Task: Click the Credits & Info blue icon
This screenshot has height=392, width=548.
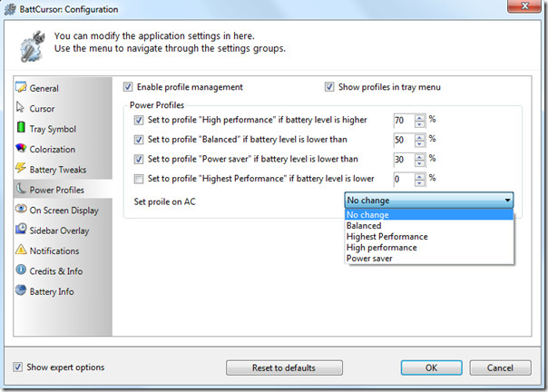Action: (x=21, y=269)
